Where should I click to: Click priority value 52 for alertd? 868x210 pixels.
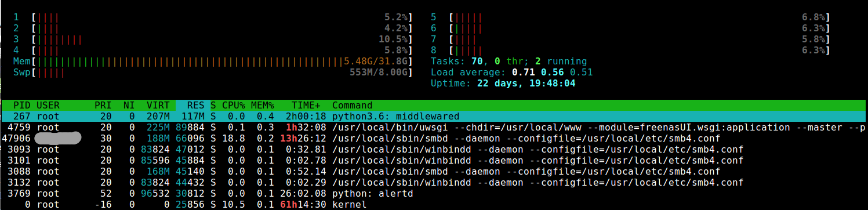[106, 193]
